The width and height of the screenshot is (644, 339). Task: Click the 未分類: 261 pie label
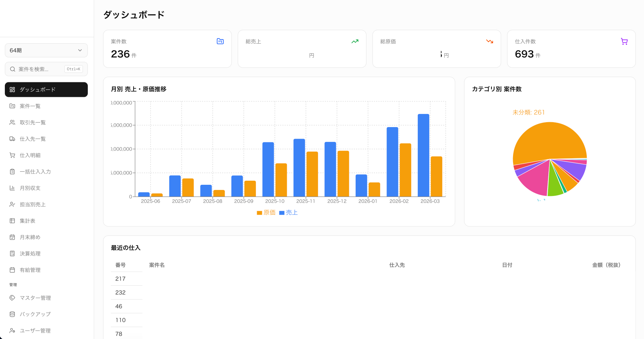coord(528,112)
